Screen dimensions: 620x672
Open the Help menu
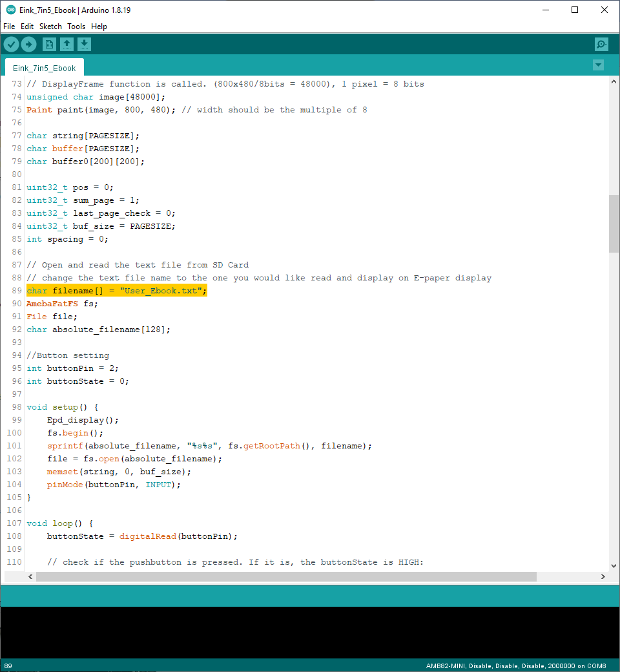tap(99, 26)
